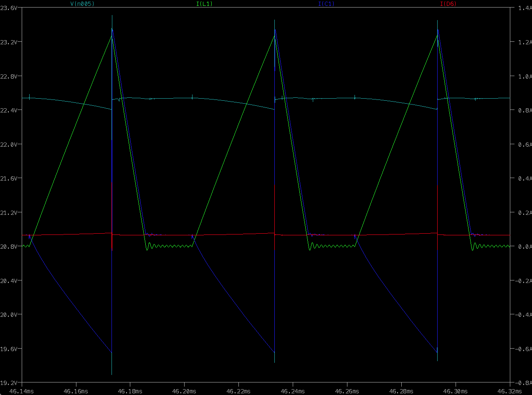This screenshot has width=532, height=395.
Task: Click the 23.2V left axis label
Action: click(x=8, y=42)
